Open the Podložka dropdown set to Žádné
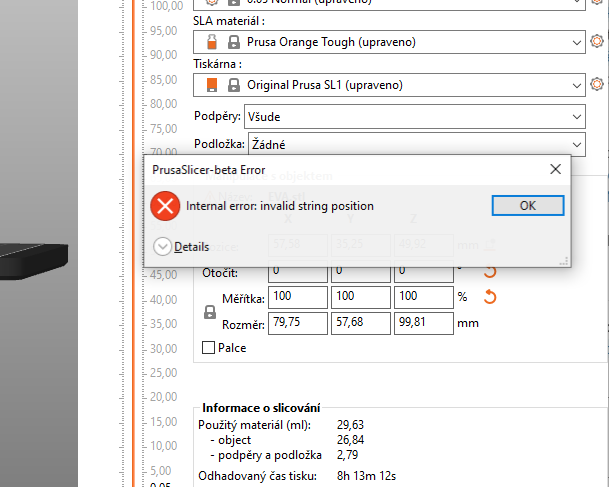Screen dimensions: 609x487 tap(417, 144)
